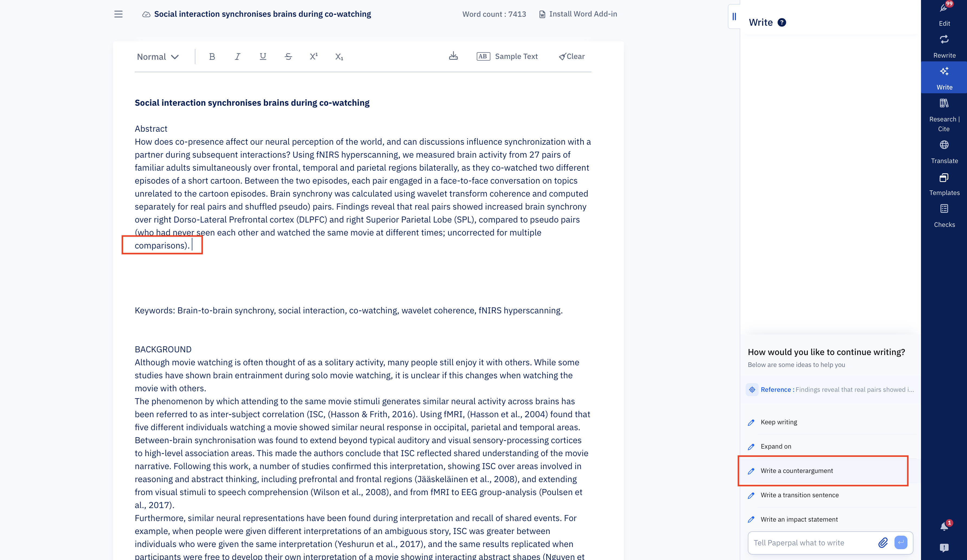
Task: Open the Normal paragraph style dropdown
Action: pos(158,57)
